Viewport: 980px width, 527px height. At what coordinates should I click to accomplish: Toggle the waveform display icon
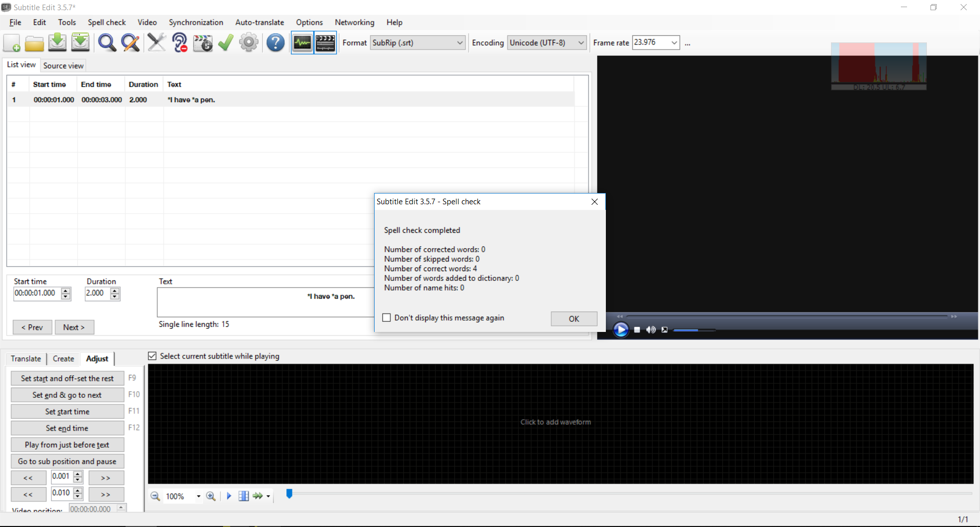[x=302, y=42]
